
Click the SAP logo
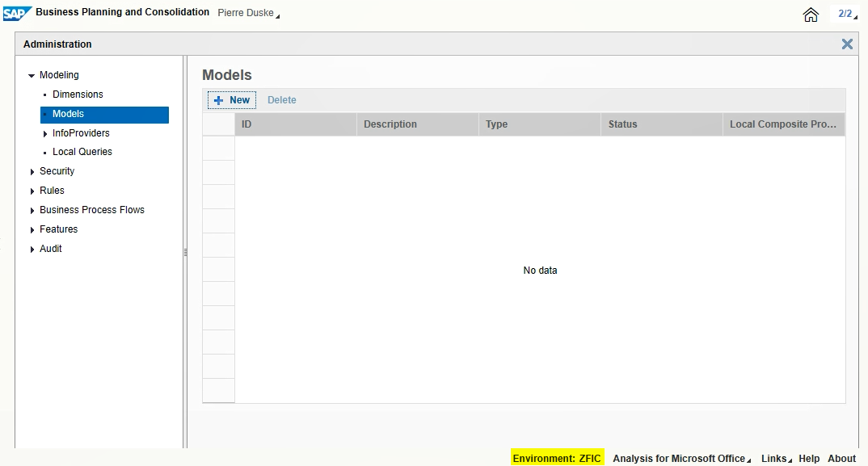tap(17, 13)
